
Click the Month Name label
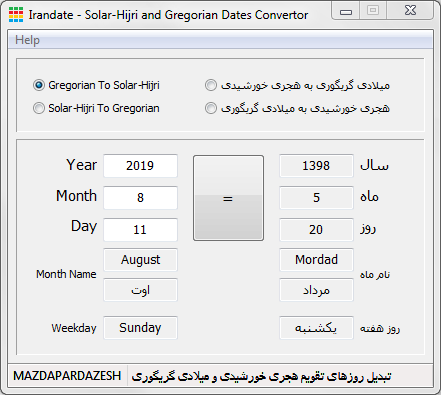tap(66, 274)
